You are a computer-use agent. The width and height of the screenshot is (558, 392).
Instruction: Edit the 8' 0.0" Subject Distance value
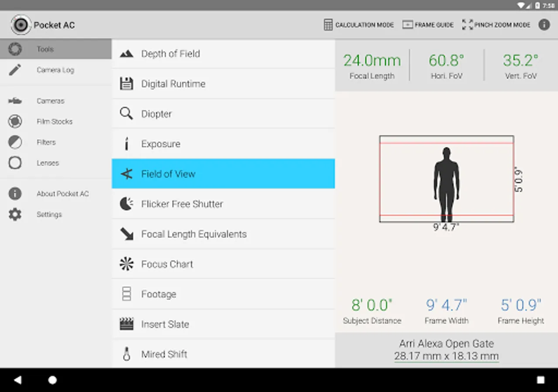pos(372,305)
